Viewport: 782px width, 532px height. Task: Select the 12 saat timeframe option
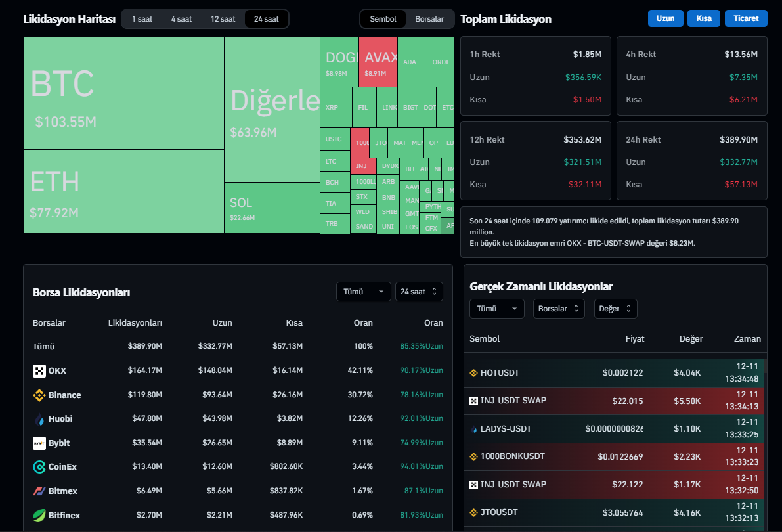[223, 19]
